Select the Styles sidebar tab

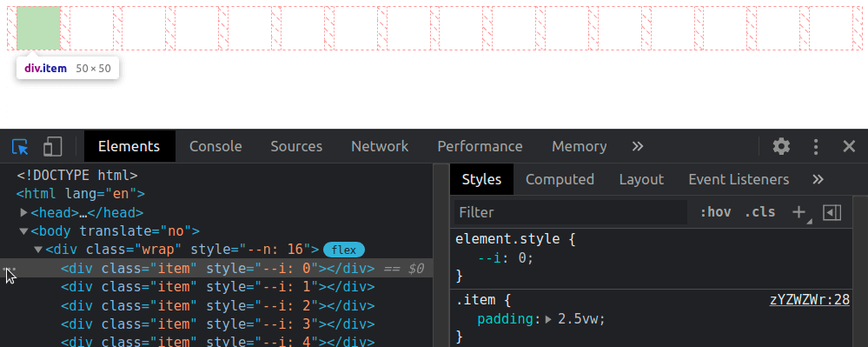click(x=481, y=180)
